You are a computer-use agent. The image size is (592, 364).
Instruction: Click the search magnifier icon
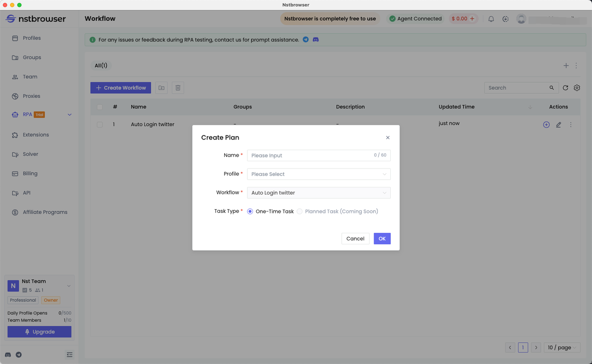pyautogui.click(x=552, y=88)
